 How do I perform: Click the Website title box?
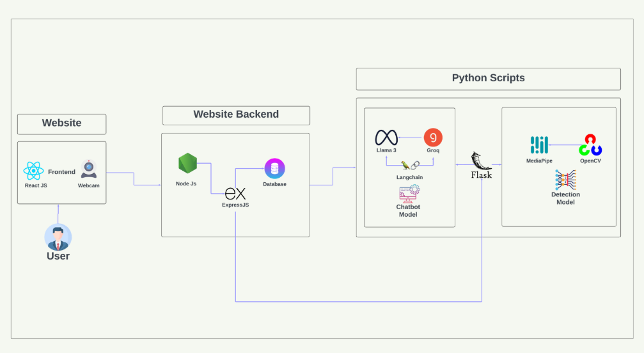(61, 123)
